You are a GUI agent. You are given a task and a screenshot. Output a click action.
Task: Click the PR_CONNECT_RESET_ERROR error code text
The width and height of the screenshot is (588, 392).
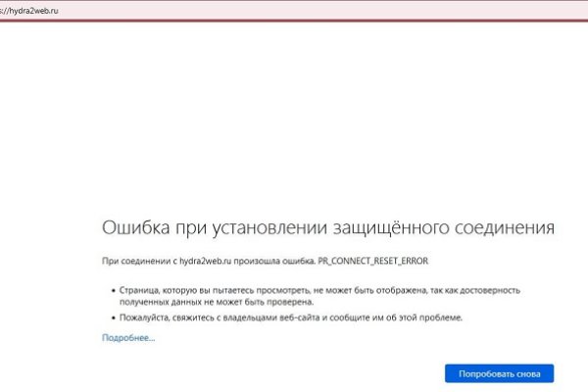373,261
